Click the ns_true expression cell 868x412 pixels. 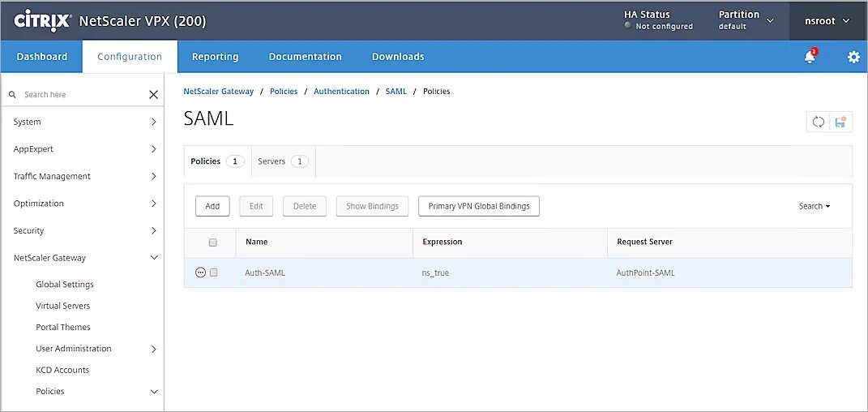click(x=436, y=273)
